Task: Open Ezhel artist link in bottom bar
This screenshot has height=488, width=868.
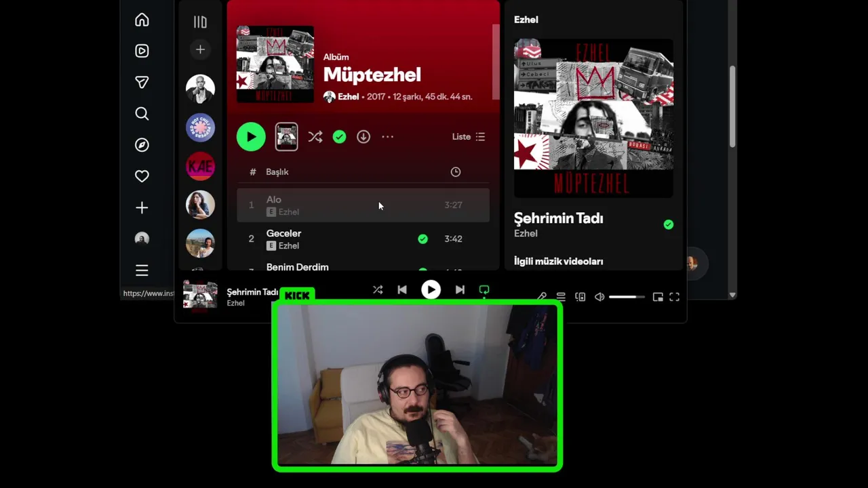Action: (x=235, y=304)
